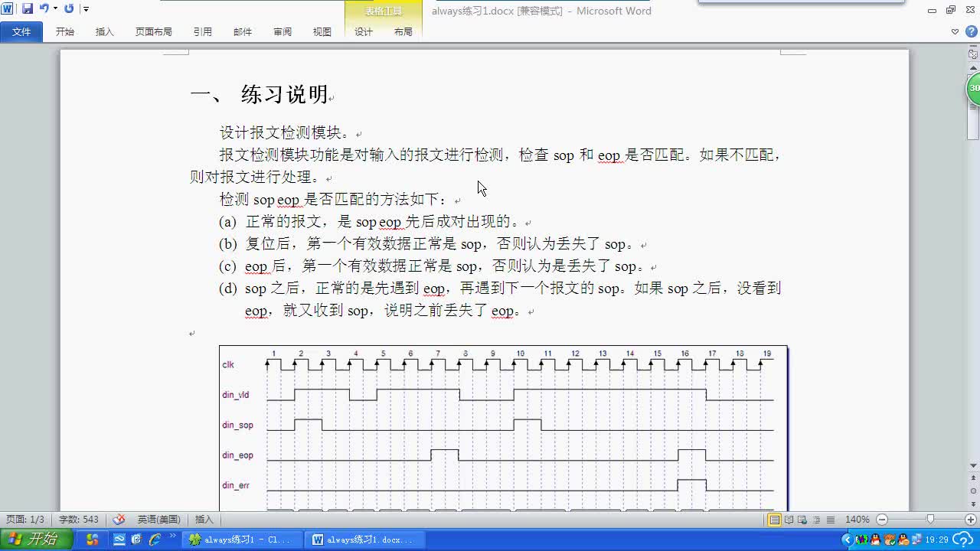The width and height of the screenshot is (980, 551).
Task: Switch to Draft view
Action: pos(830,520)
